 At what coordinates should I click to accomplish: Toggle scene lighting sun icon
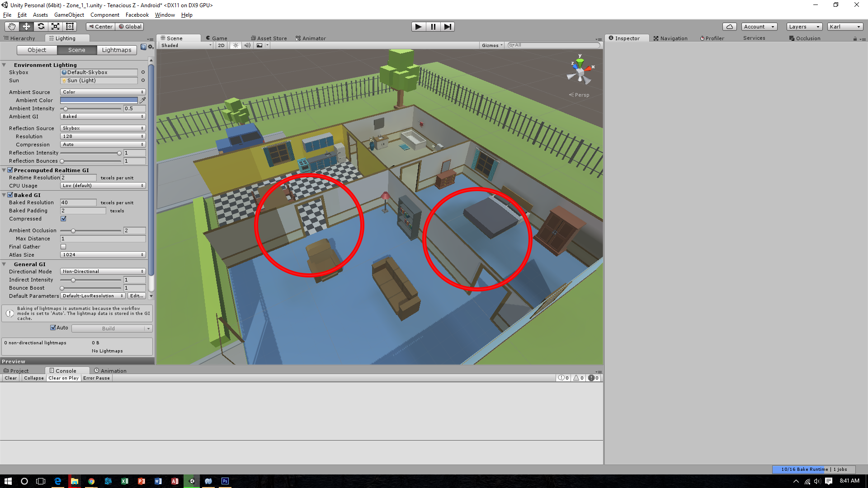click(x=236, y=45)
